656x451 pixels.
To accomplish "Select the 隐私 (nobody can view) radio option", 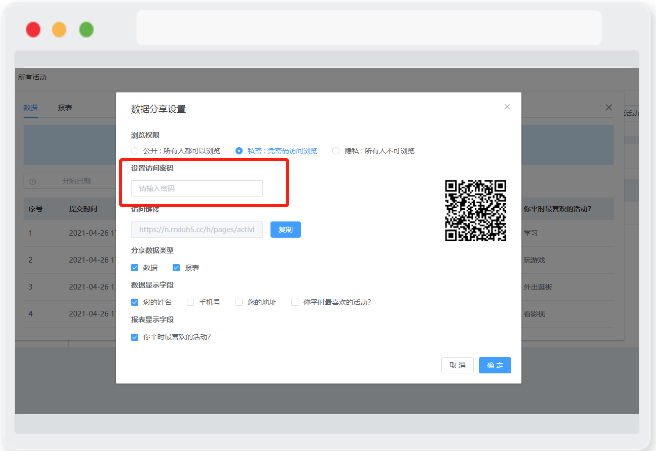I will (x=336, y=151).
